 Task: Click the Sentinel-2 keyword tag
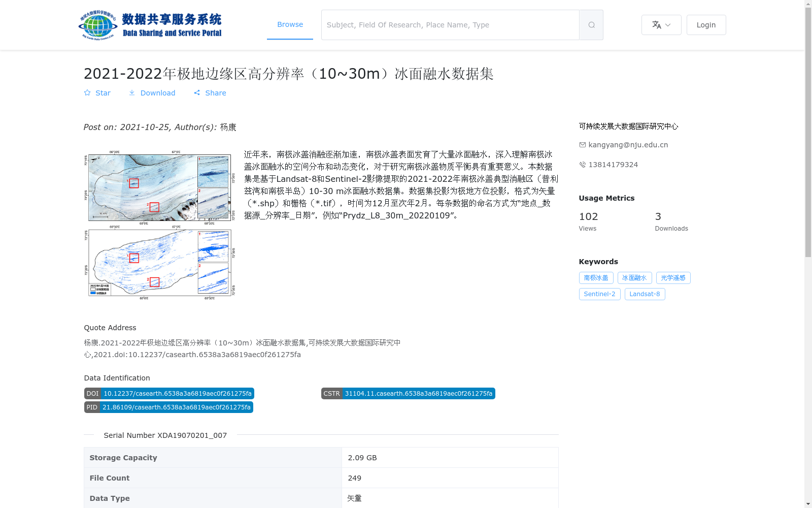(599, 294)
